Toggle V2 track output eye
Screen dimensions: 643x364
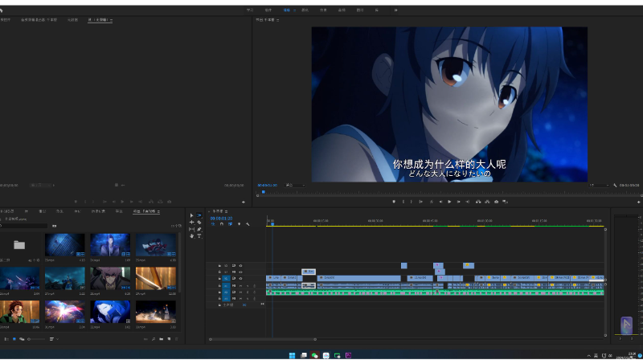[x=240, y=272]
